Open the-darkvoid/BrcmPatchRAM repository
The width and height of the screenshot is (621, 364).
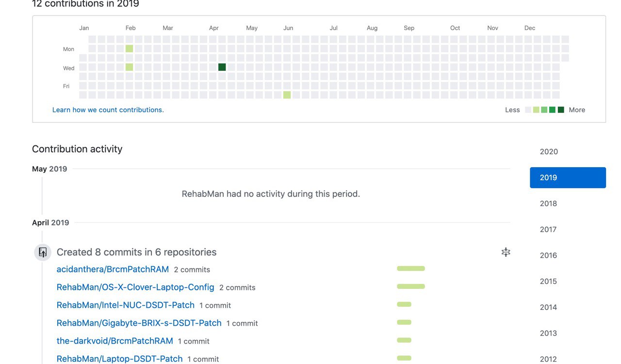coord(115,341)
